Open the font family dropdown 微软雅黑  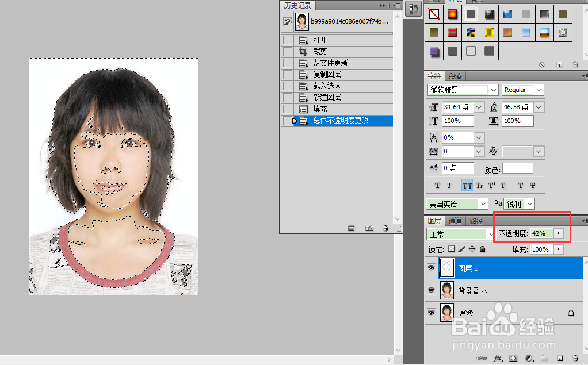pos(494,90)
